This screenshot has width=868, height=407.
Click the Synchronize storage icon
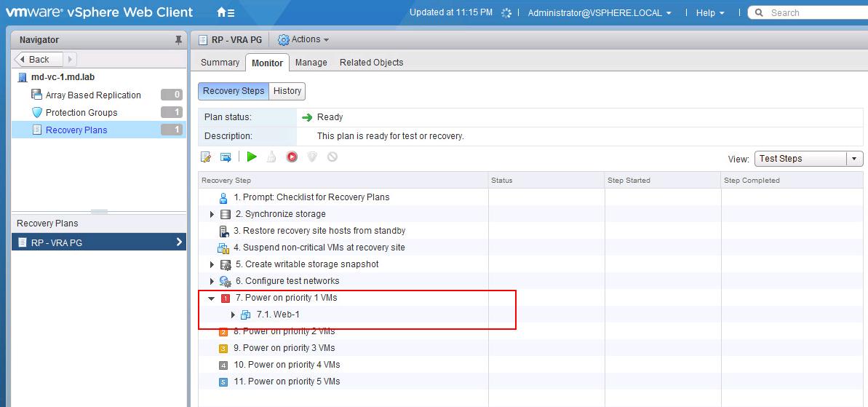click(226, 214)
